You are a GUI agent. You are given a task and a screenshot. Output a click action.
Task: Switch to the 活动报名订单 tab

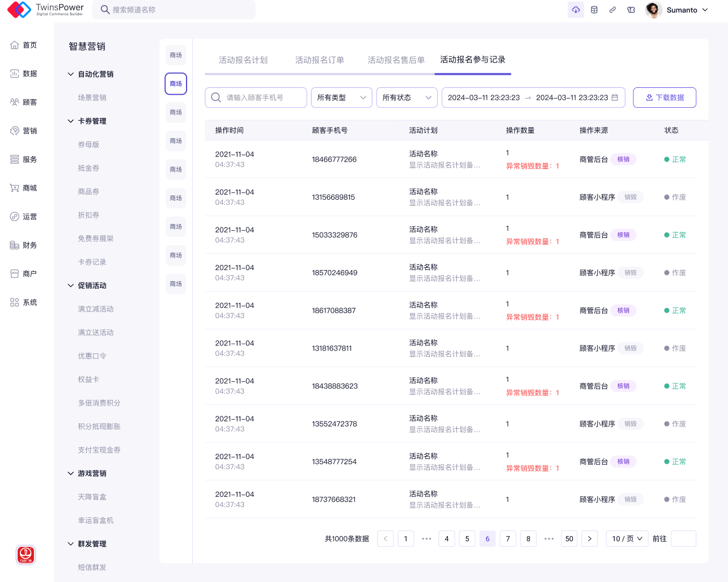click(319, 60)
